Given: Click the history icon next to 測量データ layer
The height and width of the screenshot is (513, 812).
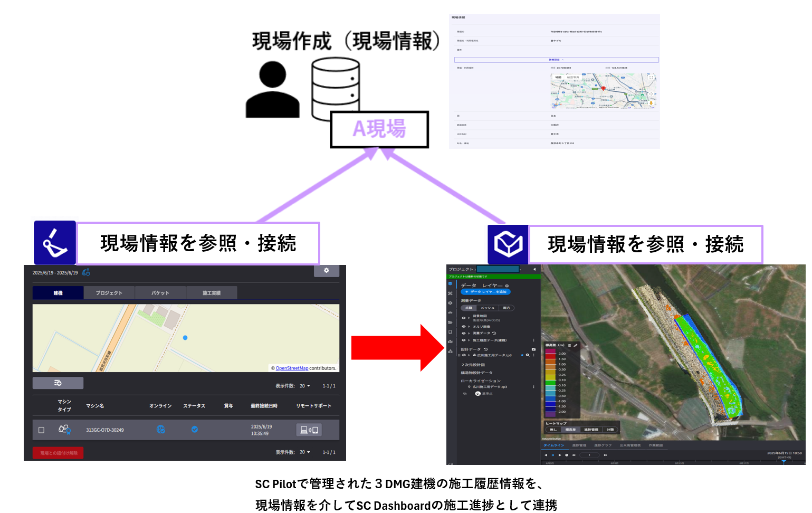Looking at the screenshot, I should [x=494, y=333].
